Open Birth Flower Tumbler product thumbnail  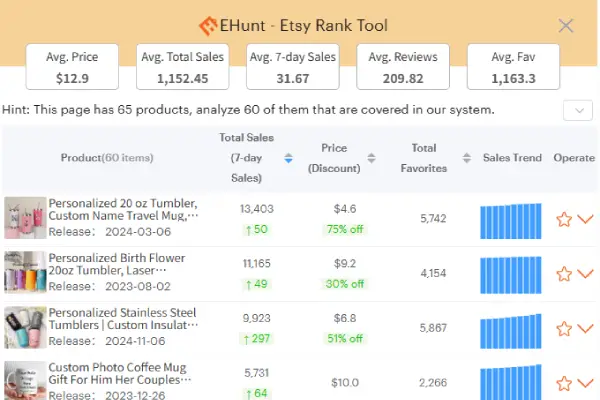[25, 272]
